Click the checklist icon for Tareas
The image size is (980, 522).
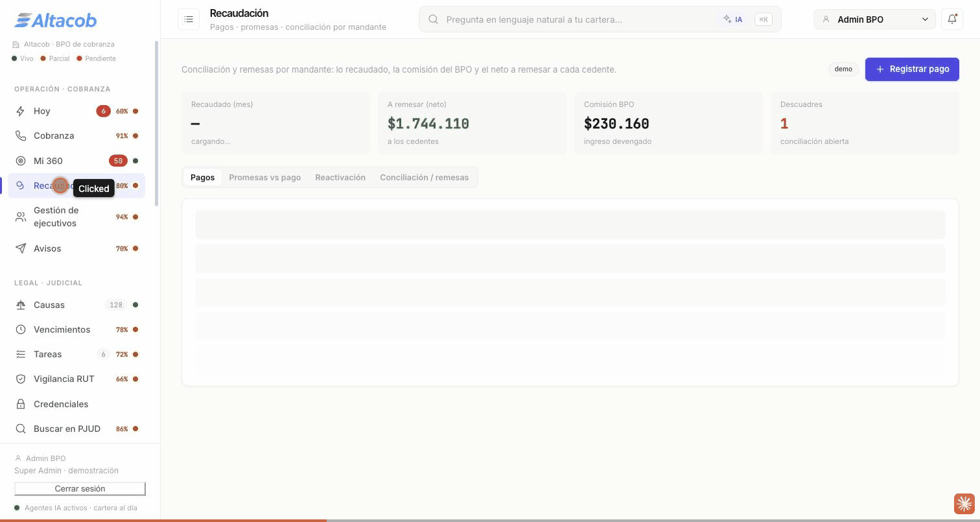coord(21,354)
